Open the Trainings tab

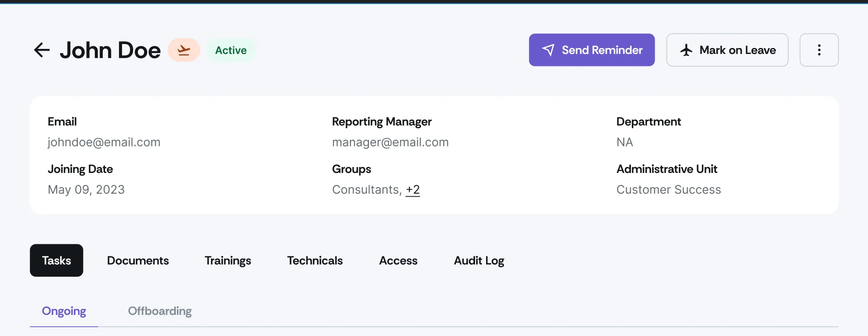(228, 261)
